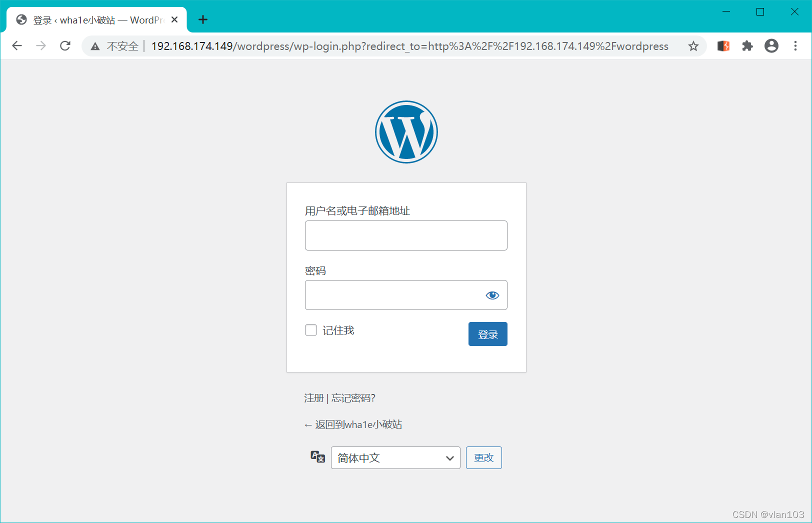812x523 pixels.
Task: Maximize the Chrome window
Action: 760,11
